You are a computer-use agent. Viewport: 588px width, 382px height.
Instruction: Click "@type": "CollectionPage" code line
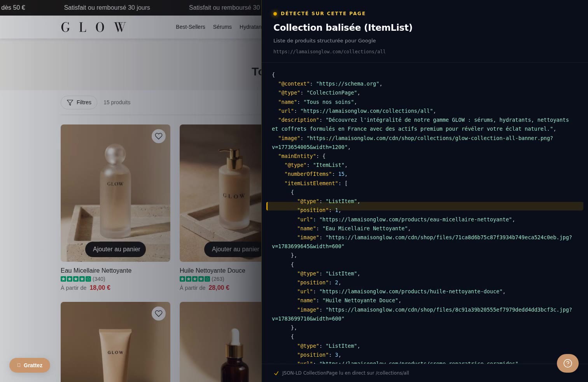[319, 93]
